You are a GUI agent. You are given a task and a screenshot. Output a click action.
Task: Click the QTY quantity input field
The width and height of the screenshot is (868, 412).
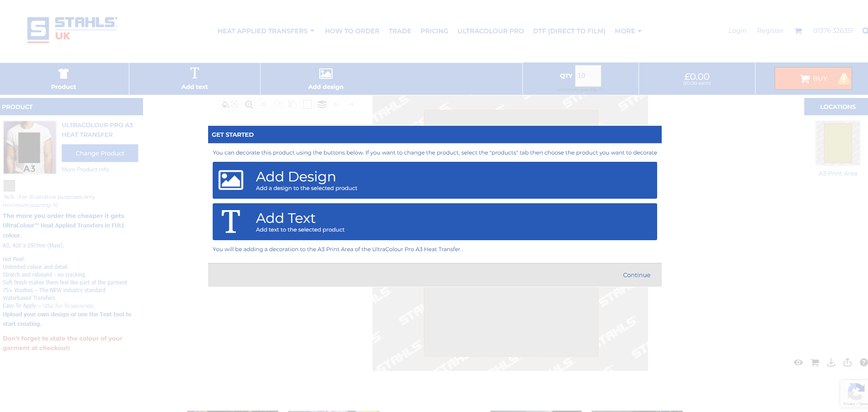(588, 76)
